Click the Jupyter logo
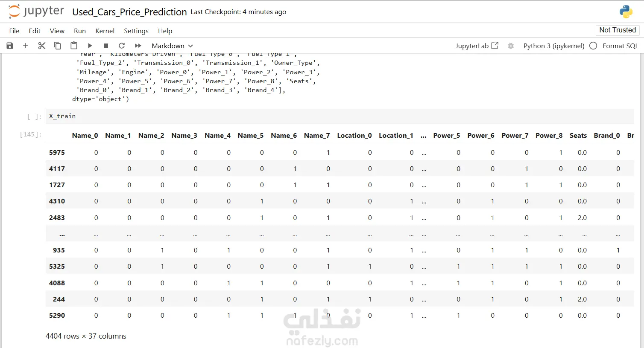 (36, 12)
